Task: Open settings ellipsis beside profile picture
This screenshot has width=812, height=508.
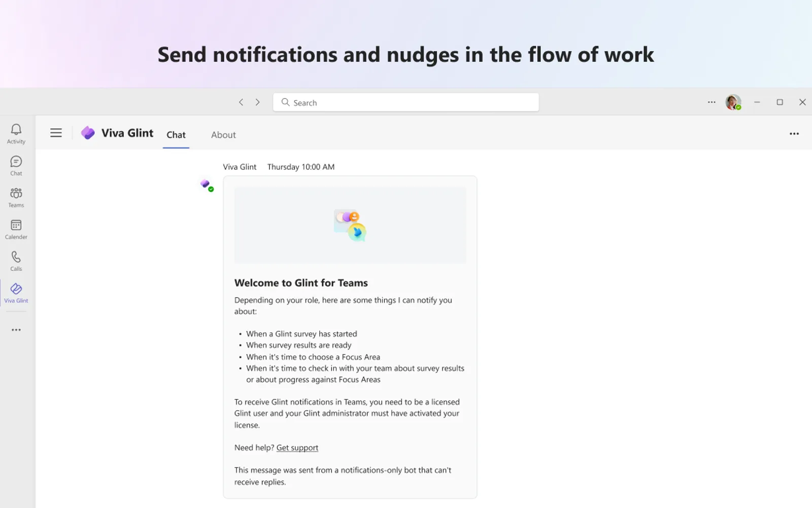Action: [712, 102]
